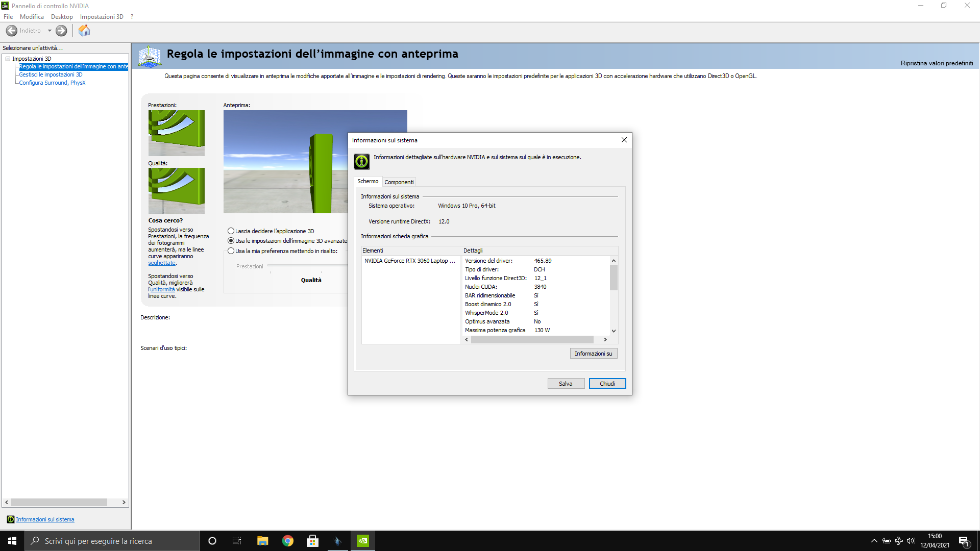Open the ? help menu
Screen dimensions: 980x551
tap(132, 17)
